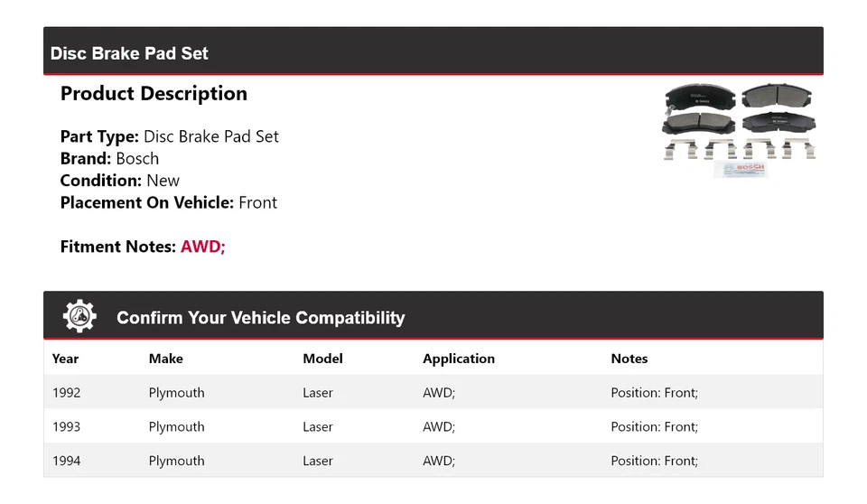This screenshot has width=867, height=504.
Task: Click the Brand: Bosch text
Action: 109,158
